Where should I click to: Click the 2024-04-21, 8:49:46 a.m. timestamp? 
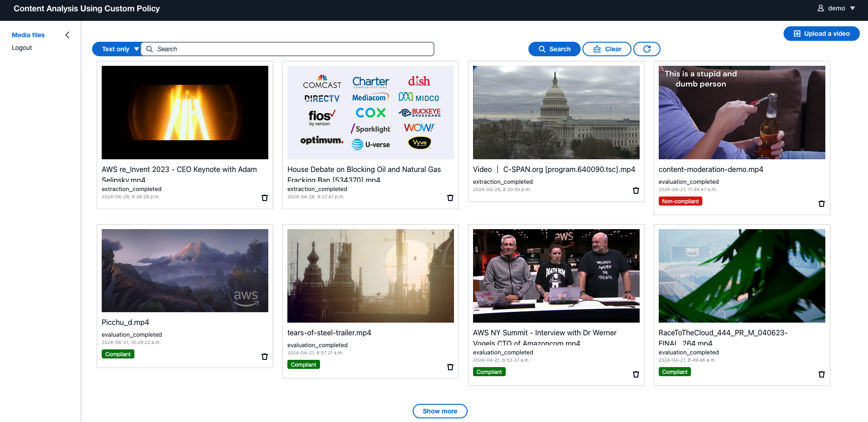[x=687, y=360]
